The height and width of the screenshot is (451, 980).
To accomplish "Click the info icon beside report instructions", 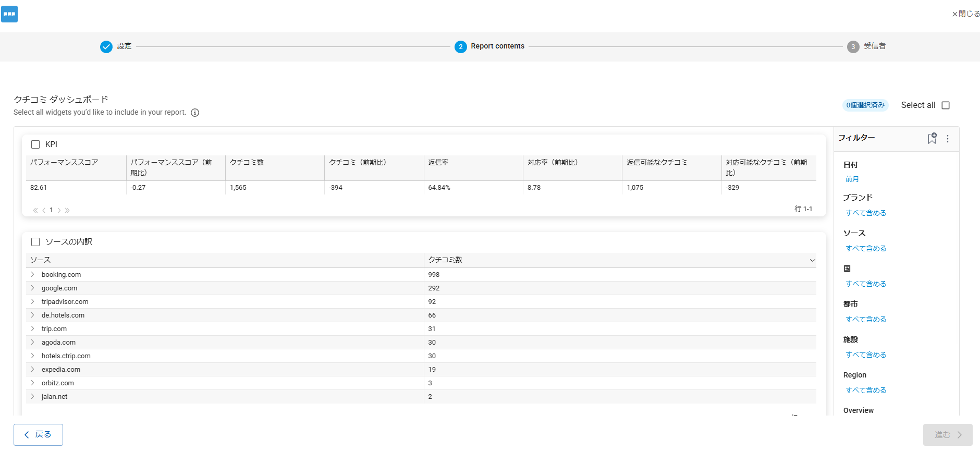I will [195, 113].
